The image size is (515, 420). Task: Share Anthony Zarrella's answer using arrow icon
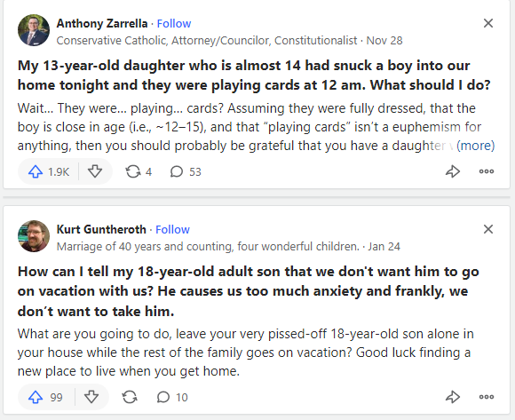tap(453, 171)
